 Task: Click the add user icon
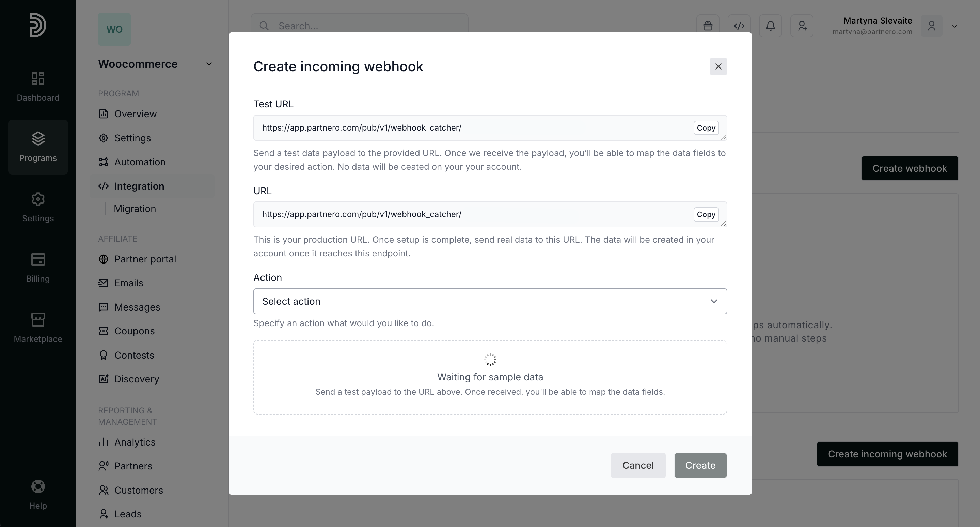(x=802, y=26)
